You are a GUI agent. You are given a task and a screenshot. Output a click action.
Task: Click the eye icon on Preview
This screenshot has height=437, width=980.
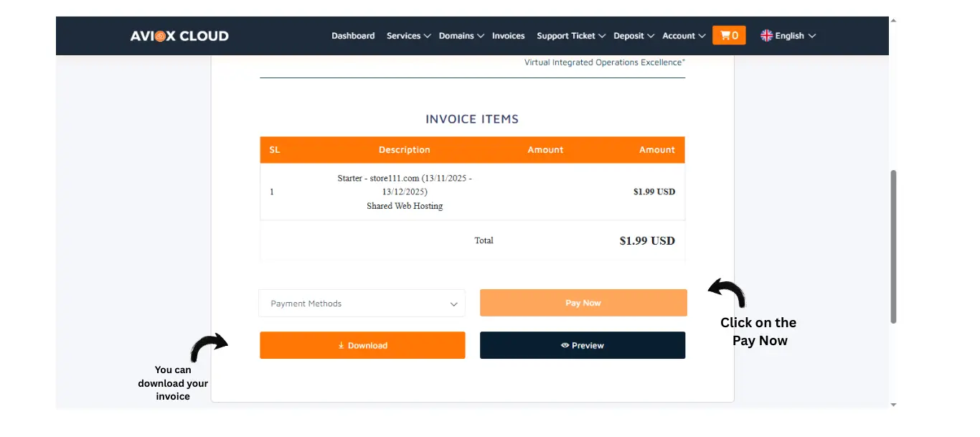(565, 346)
